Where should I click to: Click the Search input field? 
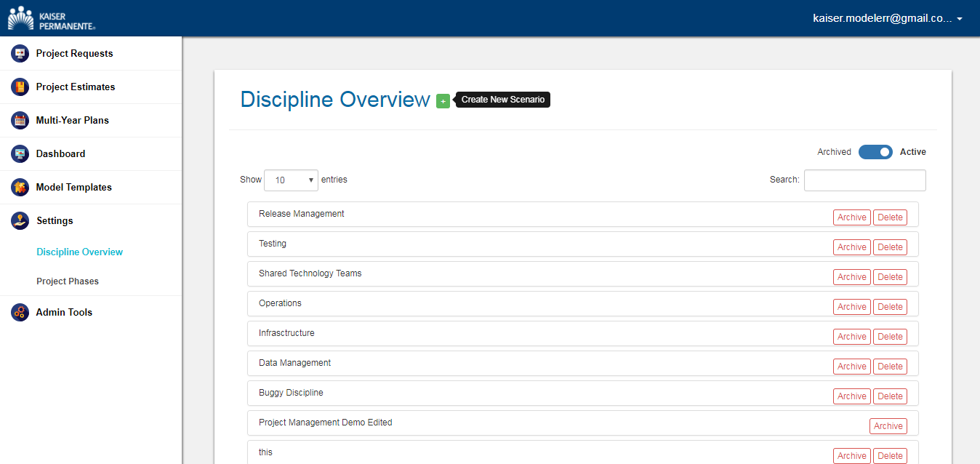[x=864, y=180]
